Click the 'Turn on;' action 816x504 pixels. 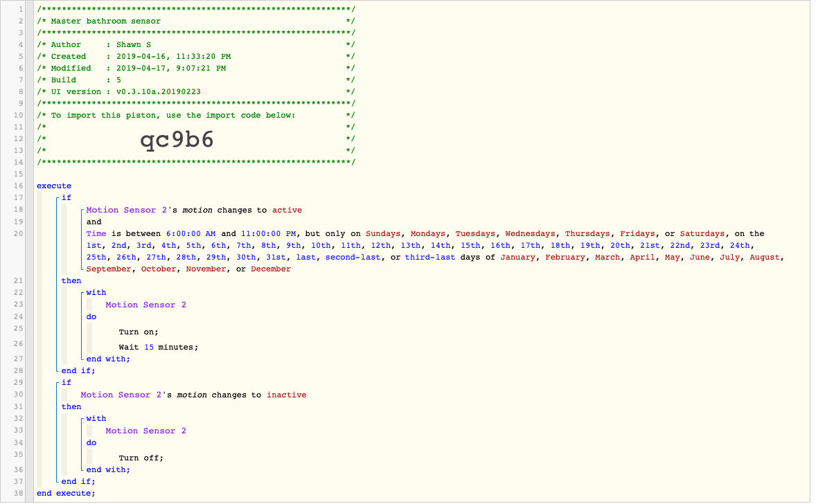click(x=139, y=332)
